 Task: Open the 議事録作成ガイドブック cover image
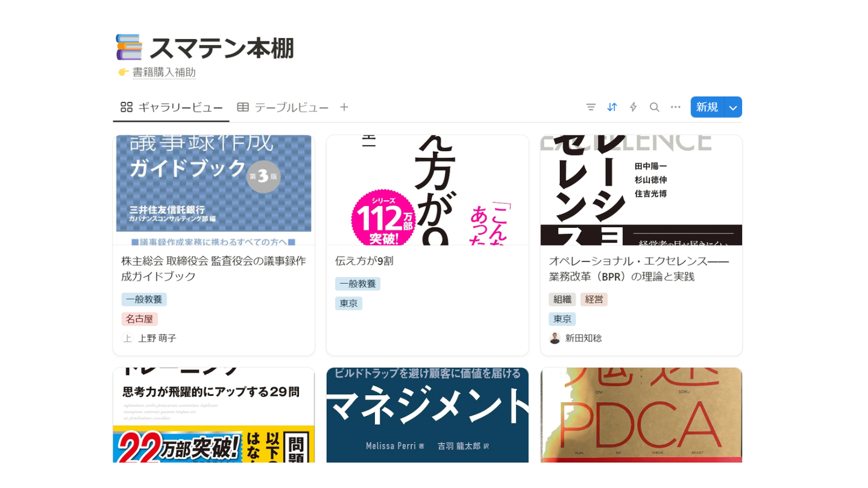point(214,190)
